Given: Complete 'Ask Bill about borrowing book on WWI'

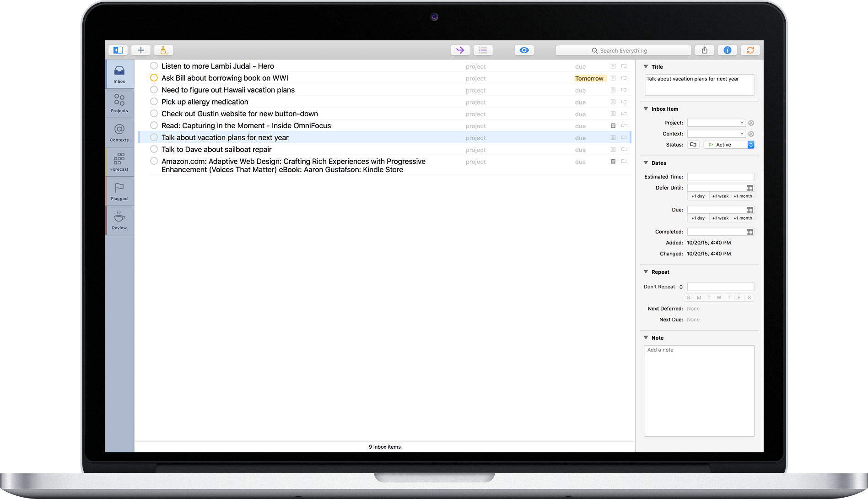Looking at the screenshot, I should [154, 78].
